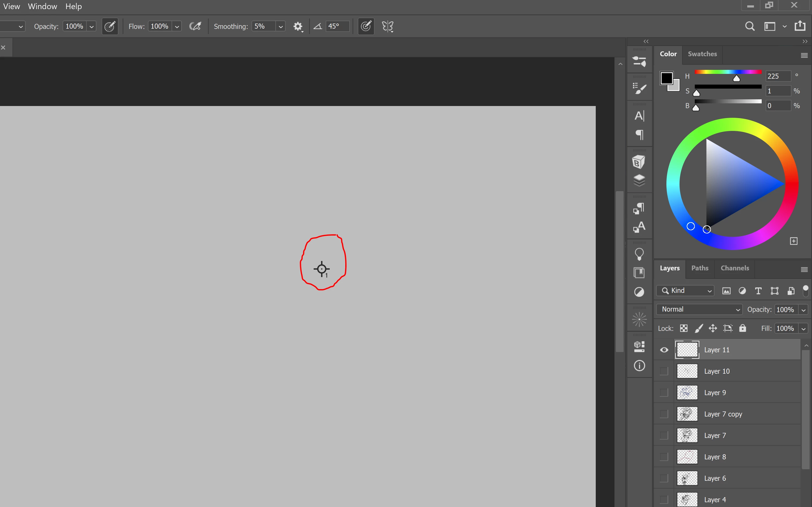Toggle pressure for opacity icon
This screenshot has height=507, width=812.
pos(110,26)
